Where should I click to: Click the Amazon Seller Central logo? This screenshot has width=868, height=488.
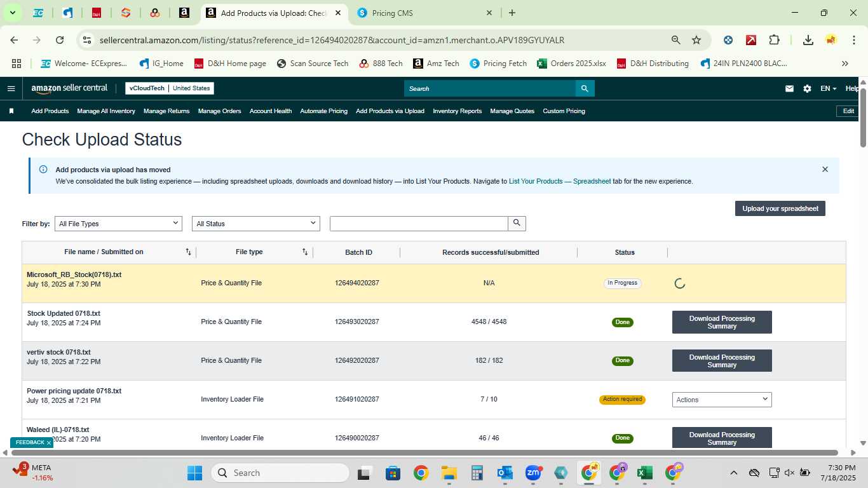click(69, 88)
